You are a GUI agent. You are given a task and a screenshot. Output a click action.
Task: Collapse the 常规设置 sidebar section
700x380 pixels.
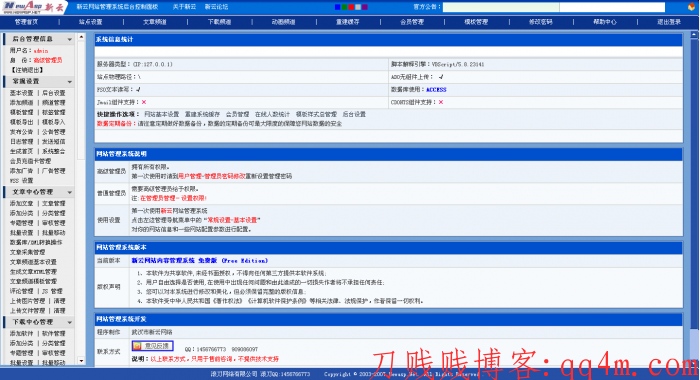(x=70, y=82)
